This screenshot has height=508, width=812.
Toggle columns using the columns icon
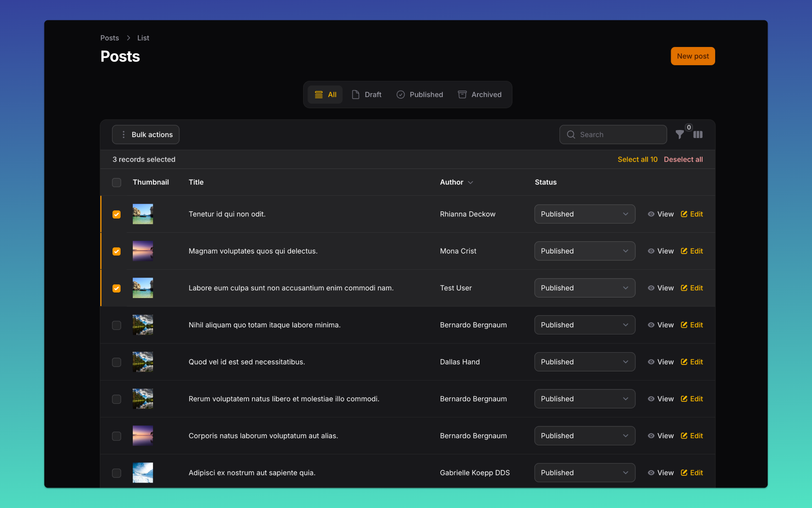[x=698, y=135]
